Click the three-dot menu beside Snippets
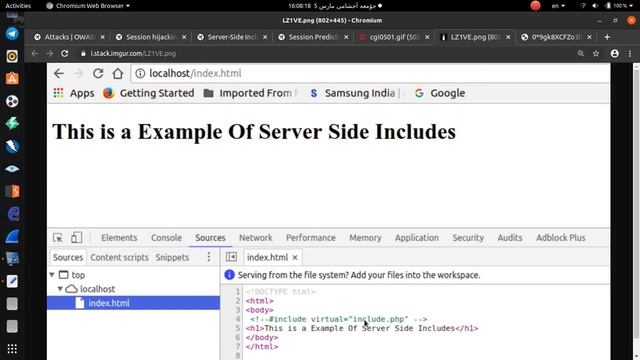Screen dimensions: 640x360 pos(209,257)
